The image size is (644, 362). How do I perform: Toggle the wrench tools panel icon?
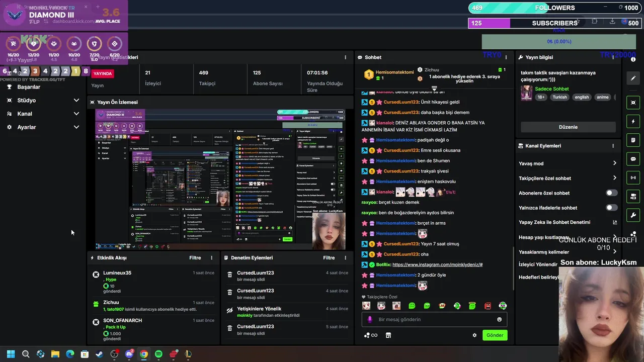pos(633,215)
